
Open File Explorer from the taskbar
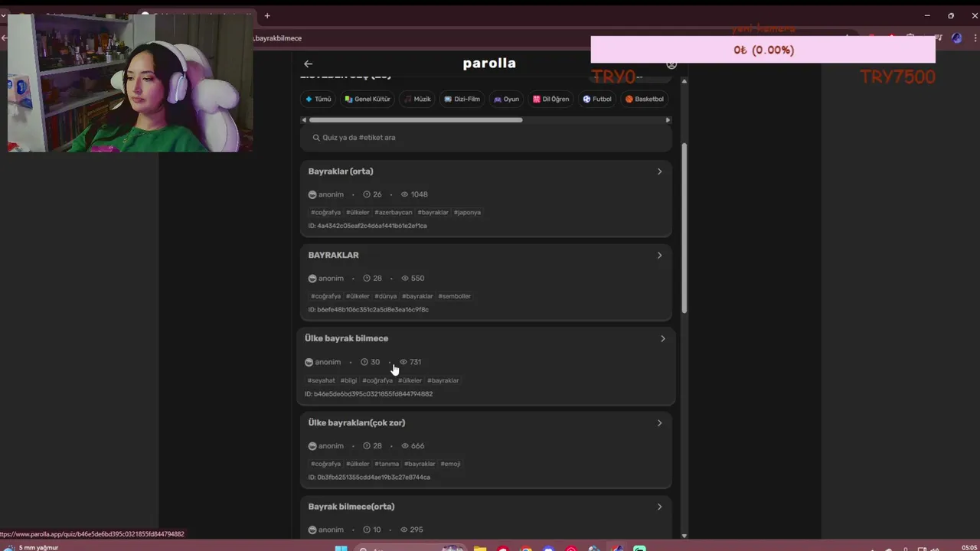(x=480, y=548)
